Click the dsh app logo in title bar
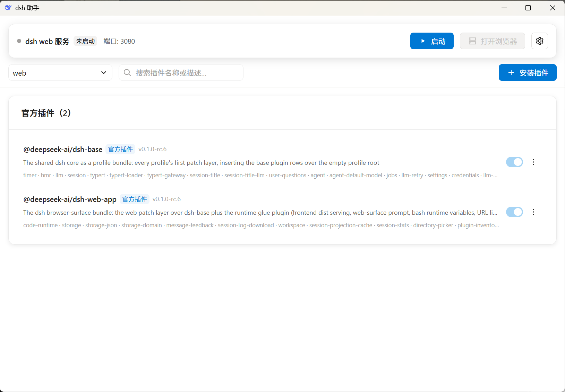 pos(8,8)
